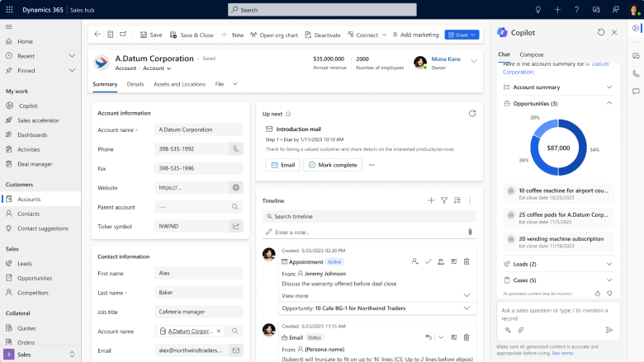Click the attachment paperclip in note box
Image resolution: width=644 pixels, height=362 pixels.
pyautogui.click(x=470, y=233)
